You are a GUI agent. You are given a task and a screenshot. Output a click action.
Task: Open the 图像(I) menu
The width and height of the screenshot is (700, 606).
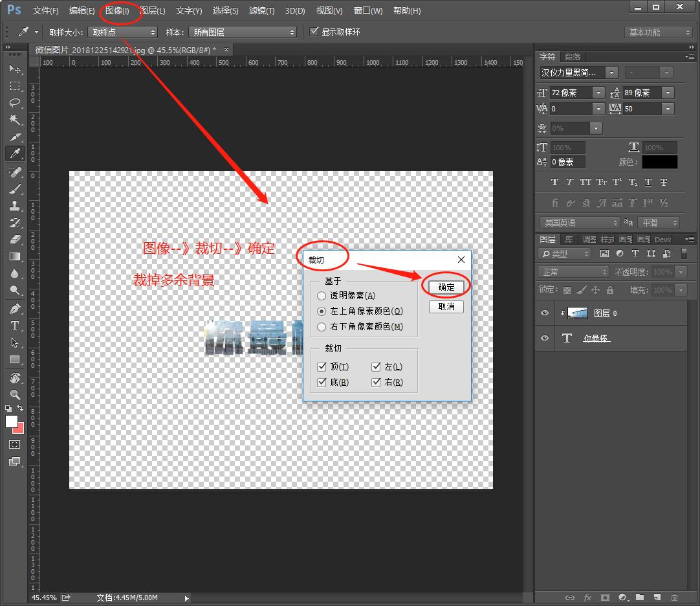click(x=117, y=11)
